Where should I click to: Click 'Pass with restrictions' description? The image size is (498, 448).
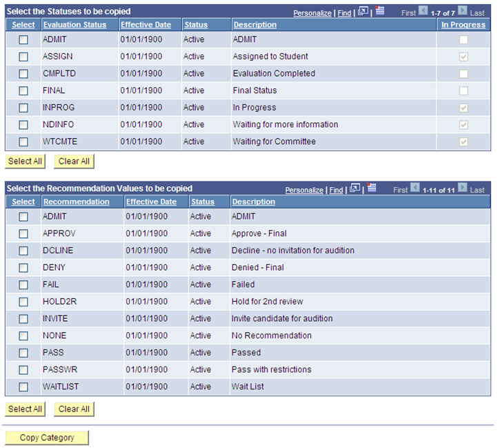(271, 370)
